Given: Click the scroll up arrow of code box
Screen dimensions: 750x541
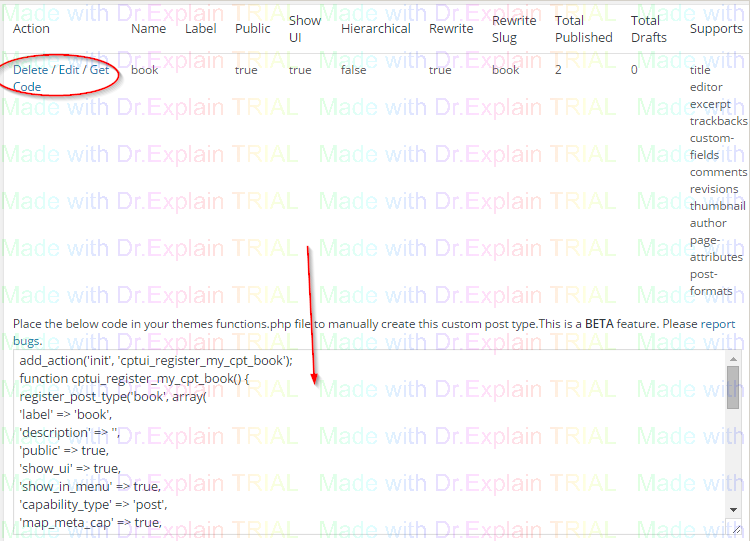Looking at the screenshot, I should coord(733,358).
